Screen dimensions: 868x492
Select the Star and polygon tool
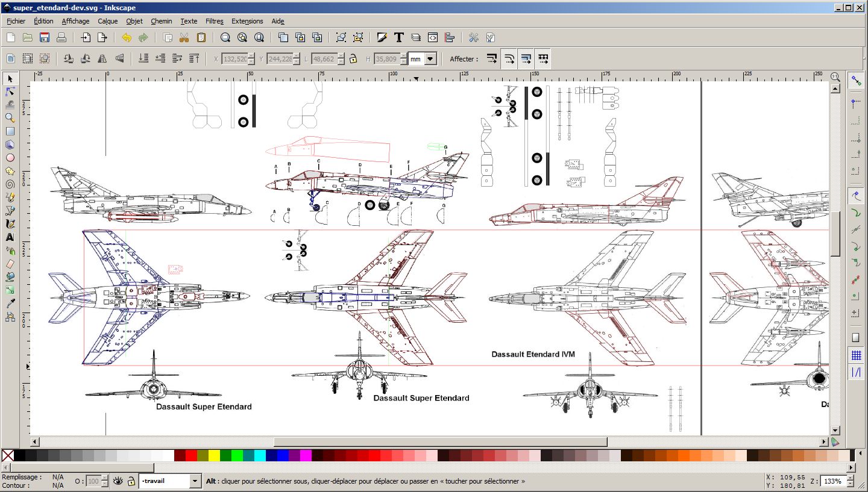point(10,171)
